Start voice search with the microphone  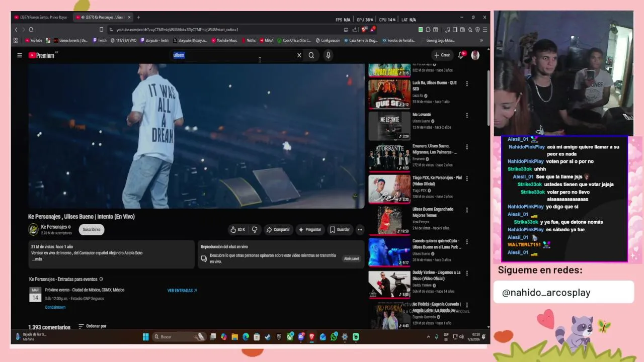pyautogui.click(x=328, y=55)
